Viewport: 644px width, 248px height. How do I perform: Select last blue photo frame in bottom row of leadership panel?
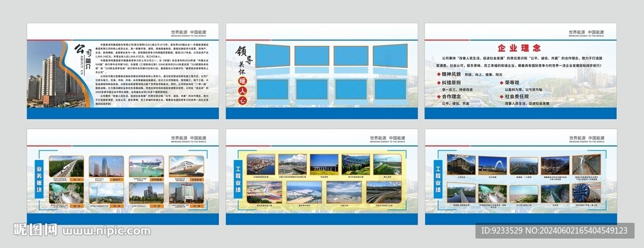(x=390, y=89)
